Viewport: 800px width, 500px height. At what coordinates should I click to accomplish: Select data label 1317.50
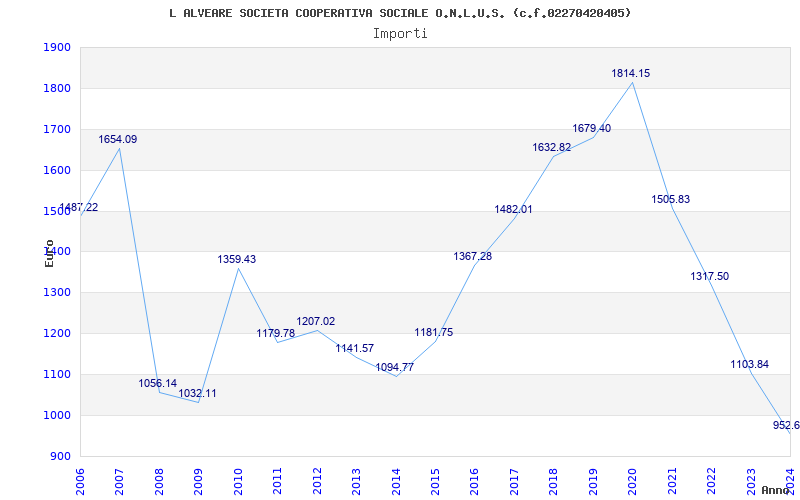coord(710,277)
